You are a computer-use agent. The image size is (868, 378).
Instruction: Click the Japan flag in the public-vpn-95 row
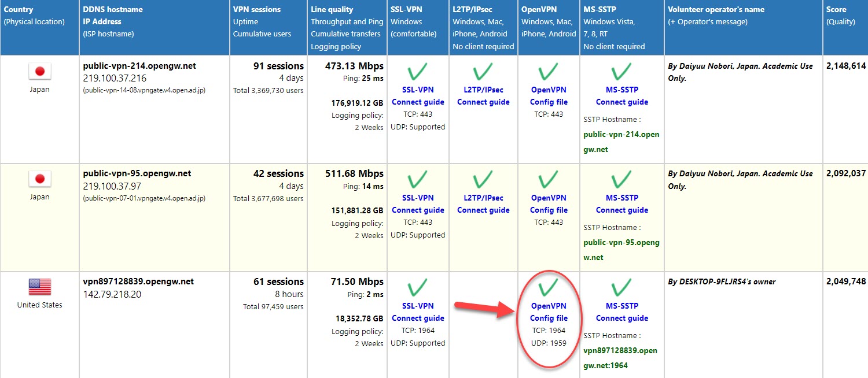(40, 179)
